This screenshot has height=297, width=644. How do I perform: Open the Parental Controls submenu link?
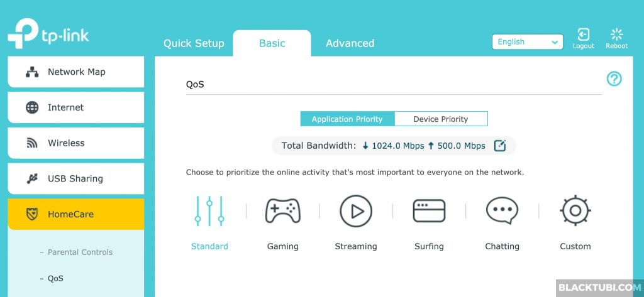coord(80,252)
